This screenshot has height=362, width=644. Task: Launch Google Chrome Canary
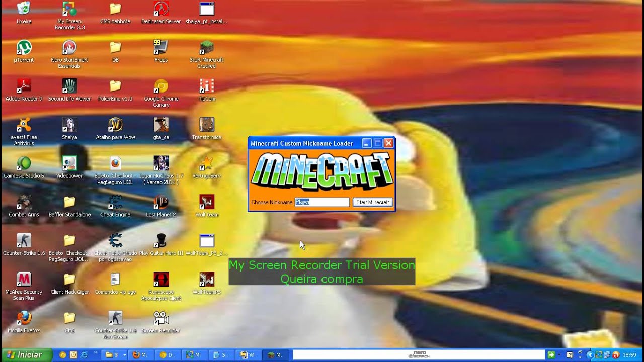click(x=161, y=93)
